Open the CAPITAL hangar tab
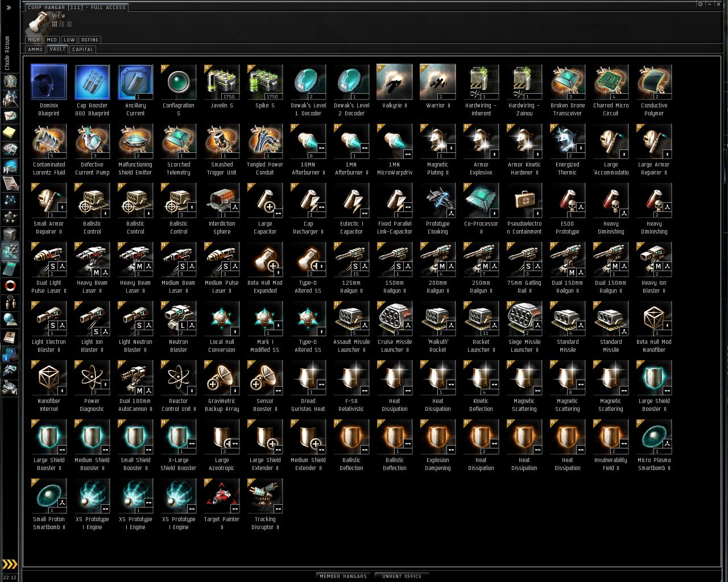 (x=82, y=49)
